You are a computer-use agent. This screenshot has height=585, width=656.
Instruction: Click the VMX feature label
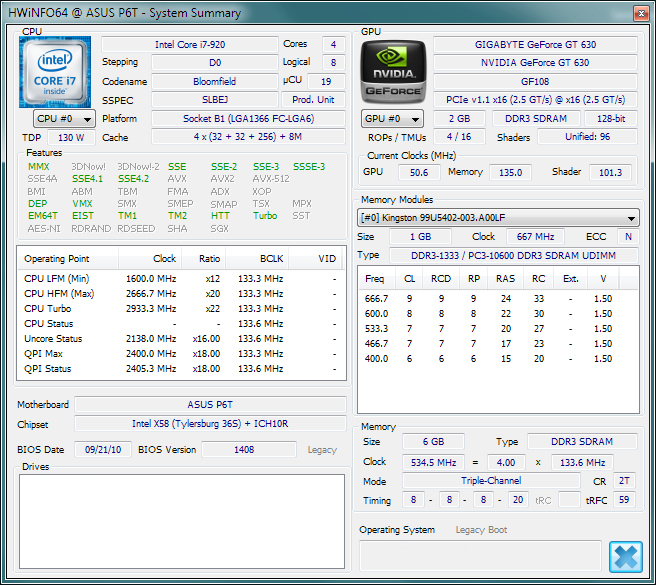[x=82, y=204]
